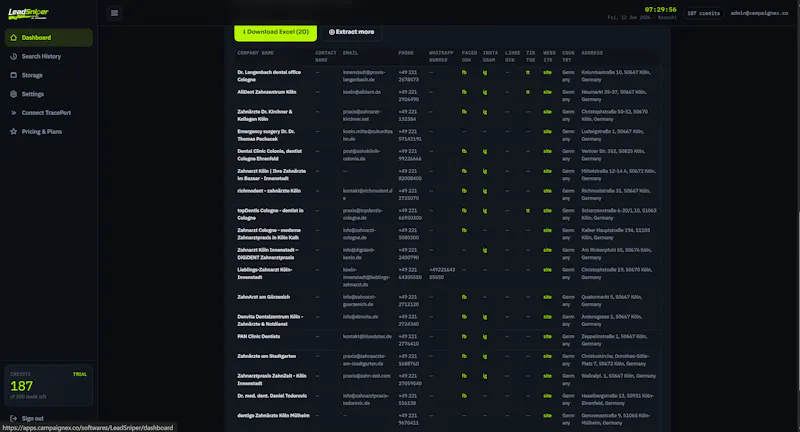Click the Download Excel (20) button
Viewport: 800px width, 432px height.
pyautogui.click(x=276, y=32)
